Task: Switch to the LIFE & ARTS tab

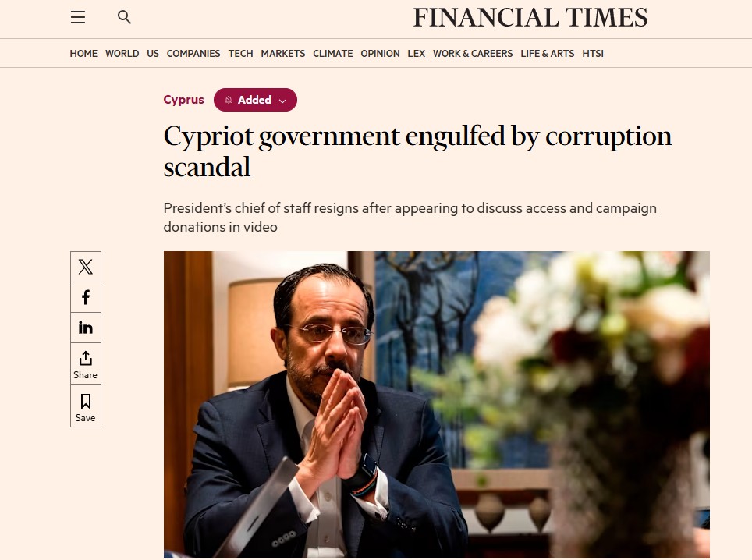Action: tap(547, 53)
